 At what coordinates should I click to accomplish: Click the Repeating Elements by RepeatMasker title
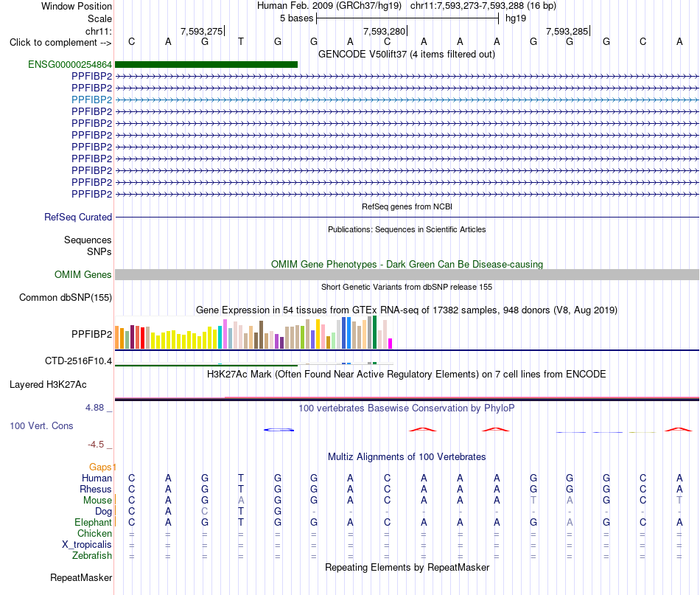point(407,567)
